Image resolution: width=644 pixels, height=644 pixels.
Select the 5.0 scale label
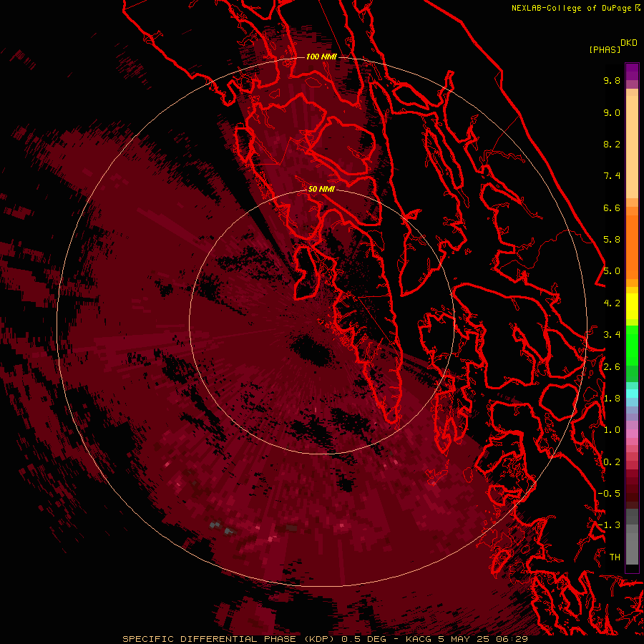click(612, 271)
